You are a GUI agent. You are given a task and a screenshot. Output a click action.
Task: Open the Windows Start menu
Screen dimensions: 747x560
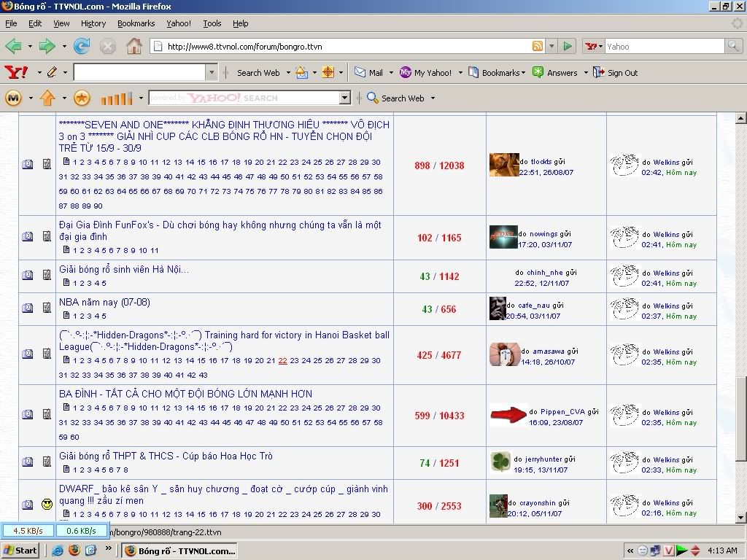[x=20, y=551]
